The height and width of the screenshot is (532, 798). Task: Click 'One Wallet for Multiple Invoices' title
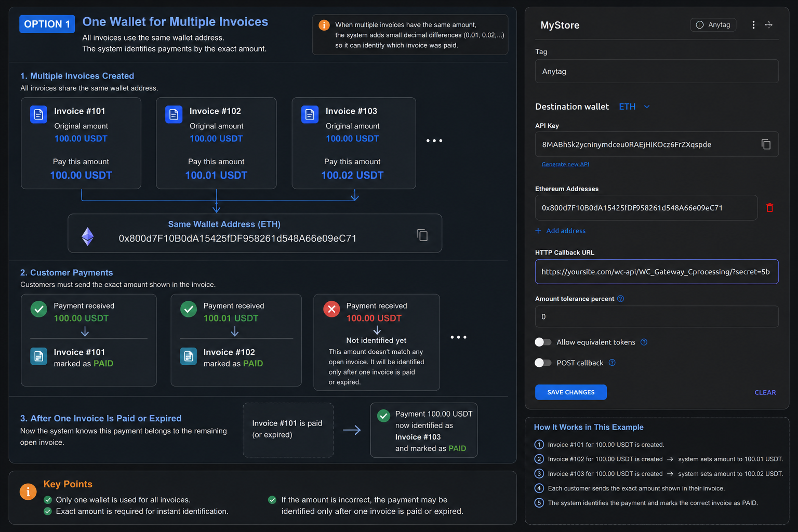[175, 22]
